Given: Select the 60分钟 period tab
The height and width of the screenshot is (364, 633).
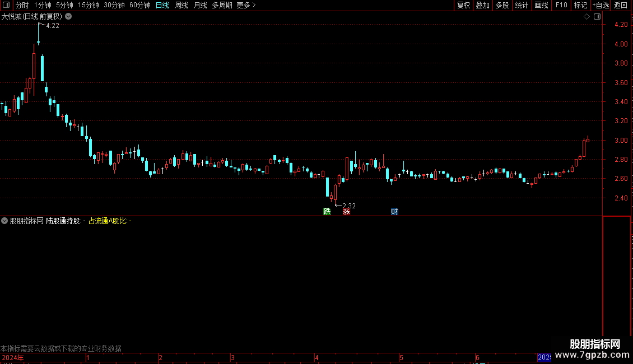Looking at the screenshot, I should click(139, 5).
